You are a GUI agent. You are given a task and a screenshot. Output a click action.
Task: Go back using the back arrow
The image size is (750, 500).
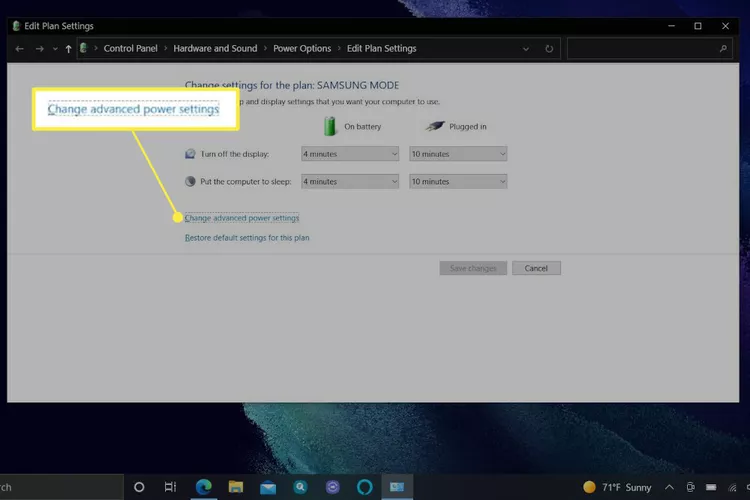20,49
